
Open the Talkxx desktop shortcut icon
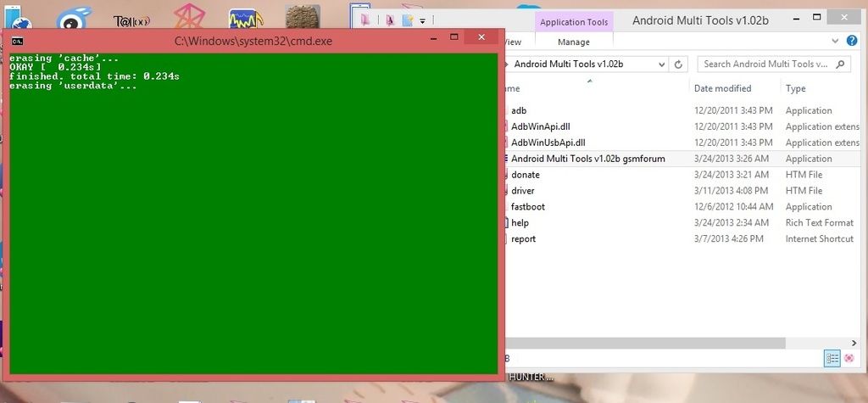click(131, 19)
